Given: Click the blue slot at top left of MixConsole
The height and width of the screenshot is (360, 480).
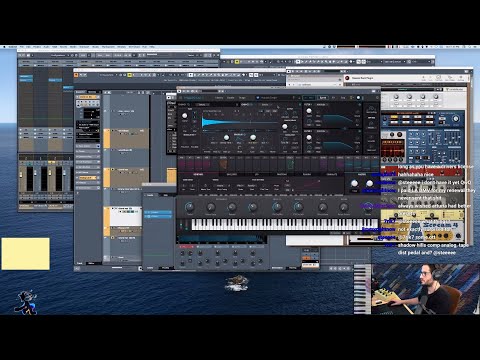Looking at the screenshot, I should point(26,78).
